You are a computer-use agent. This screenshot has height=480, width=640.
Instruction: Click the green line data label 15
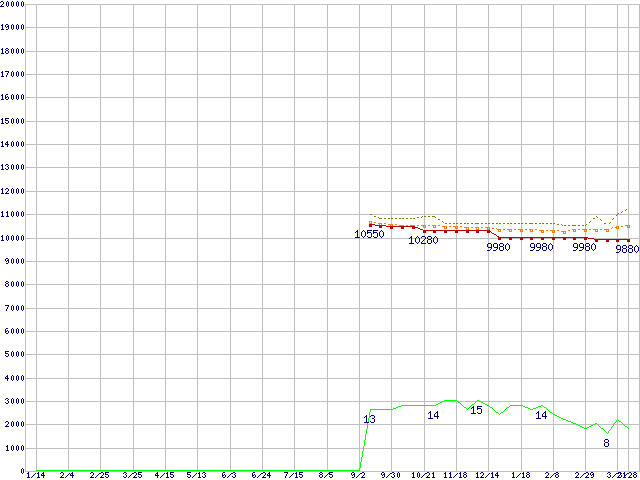[x=476, y=410]
